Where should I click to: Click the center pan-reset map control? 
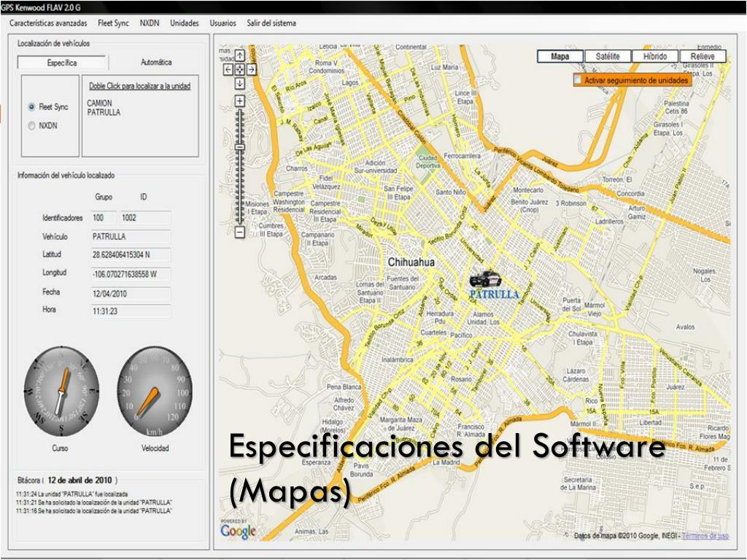tap(239, 69)
